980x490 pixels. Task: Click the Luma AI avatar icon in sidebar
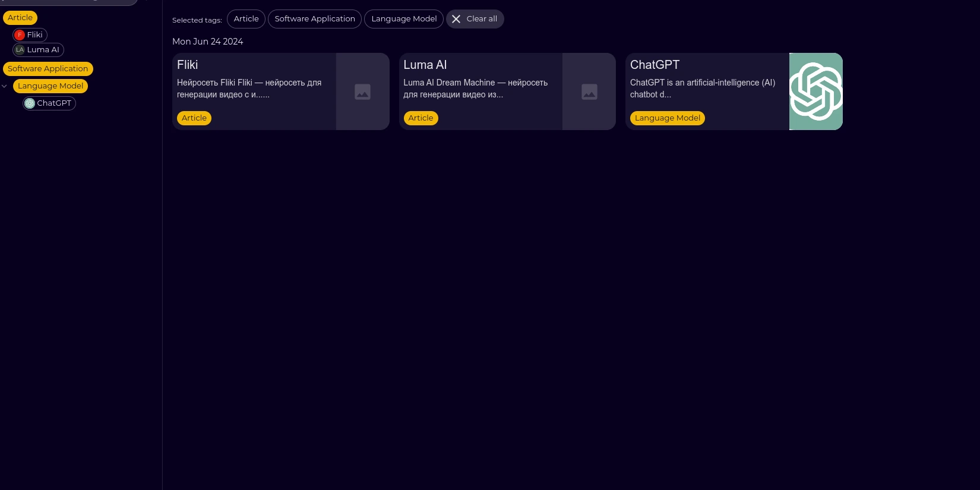pos(20,50)
